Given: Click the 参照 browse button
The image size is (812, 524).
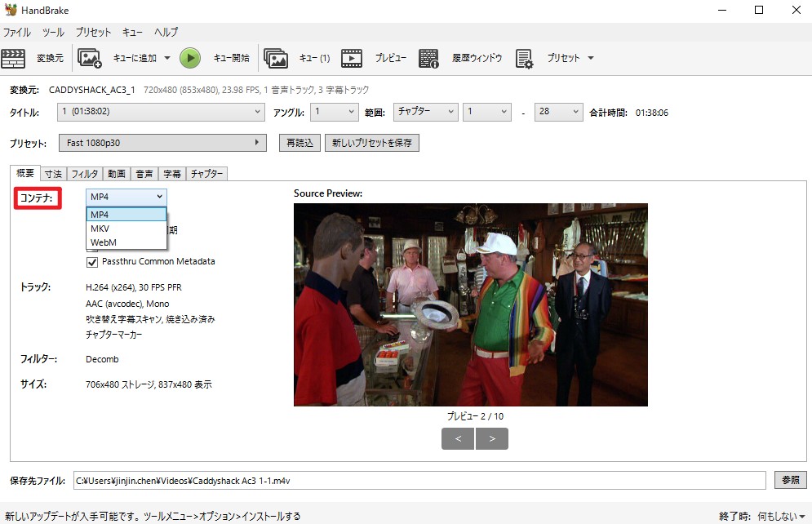Looking at the screenshot, I should (791, 480).
